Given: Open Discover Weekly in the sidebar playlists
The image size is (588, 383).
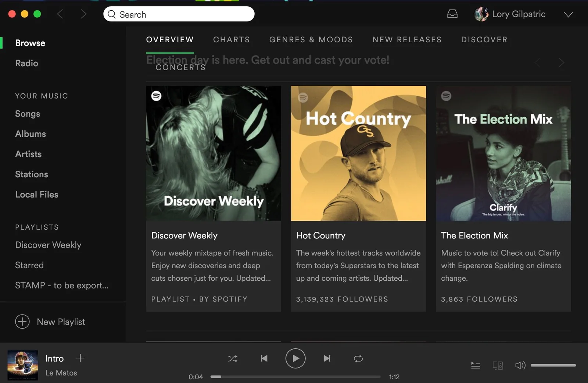Looking at the screenshot, I should click(48, 245).
